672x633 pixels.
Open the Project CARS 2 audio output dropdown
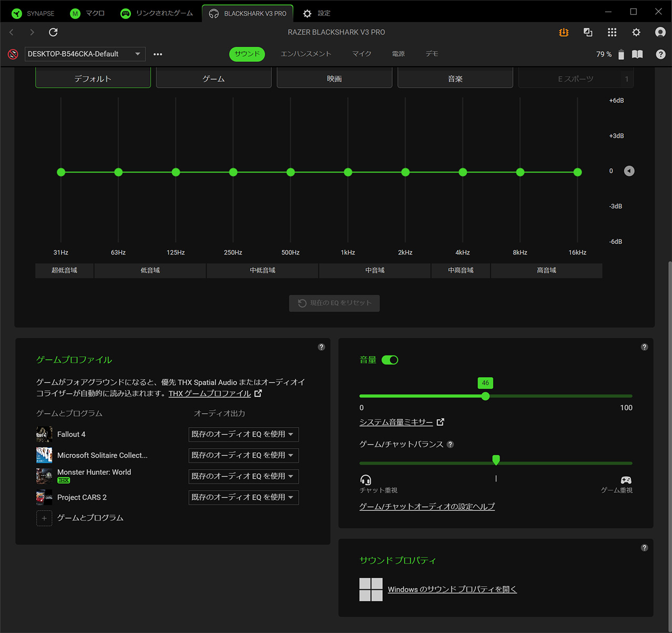click(243, 497)
